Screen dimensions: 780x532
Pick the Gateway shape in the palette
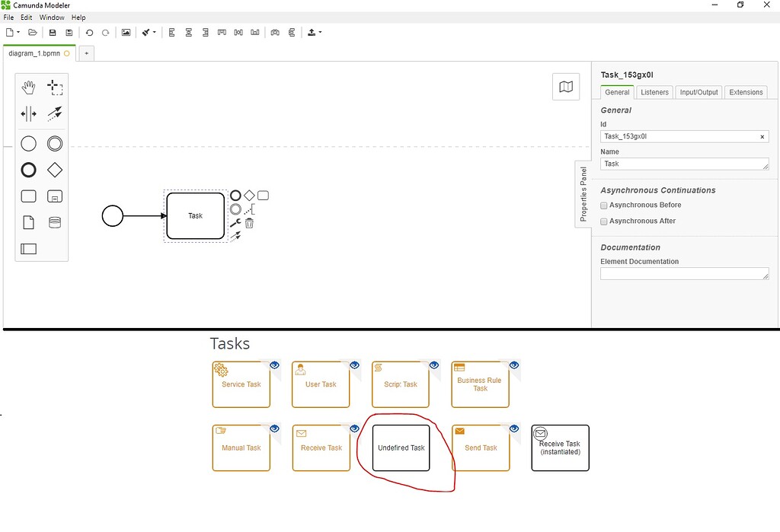tap(55, 169)
